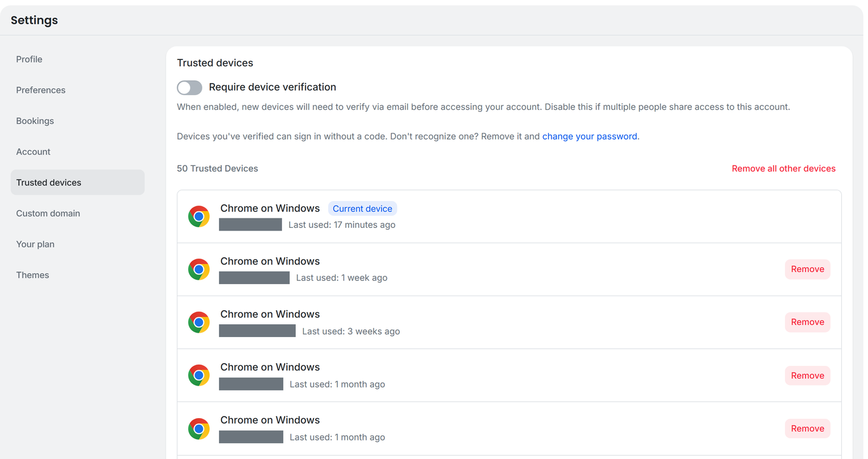Screen dimensions: 868x459
Task: Click Chrome on Windows name in 3 weeks ago row
Action: coord(270,314)
